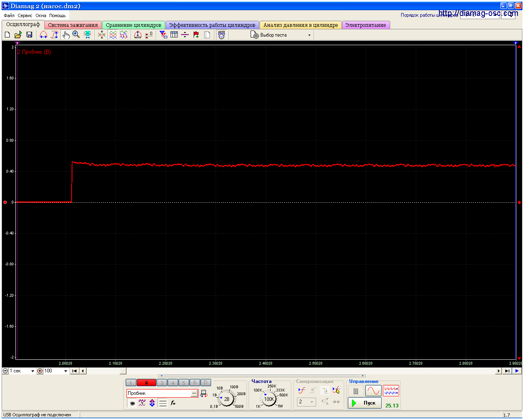524x420 pixels.
Task: Select the vertical stretch tool in toolbar
Action: click(55, 35)
